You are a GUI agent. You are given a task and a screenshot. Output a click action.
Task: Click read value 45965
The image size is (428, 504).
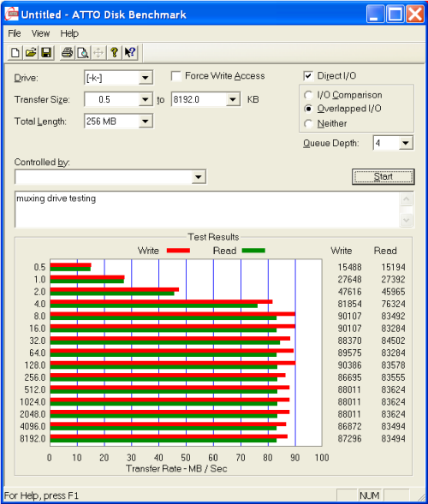tap(393, 292)
